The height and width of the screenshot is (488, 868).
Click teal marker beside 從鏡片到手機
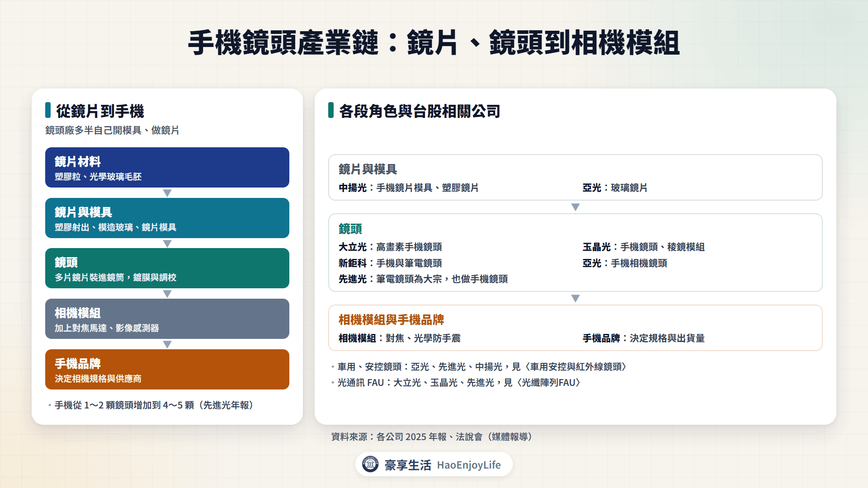[48, 110]
